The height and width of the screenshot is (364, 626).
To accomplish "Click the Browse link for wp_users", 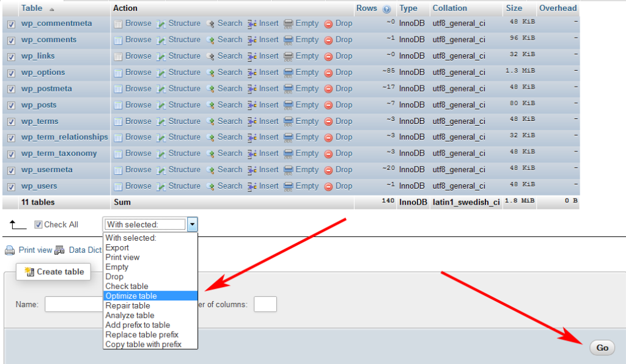I will pyautogui.click(x=138, y=186).
